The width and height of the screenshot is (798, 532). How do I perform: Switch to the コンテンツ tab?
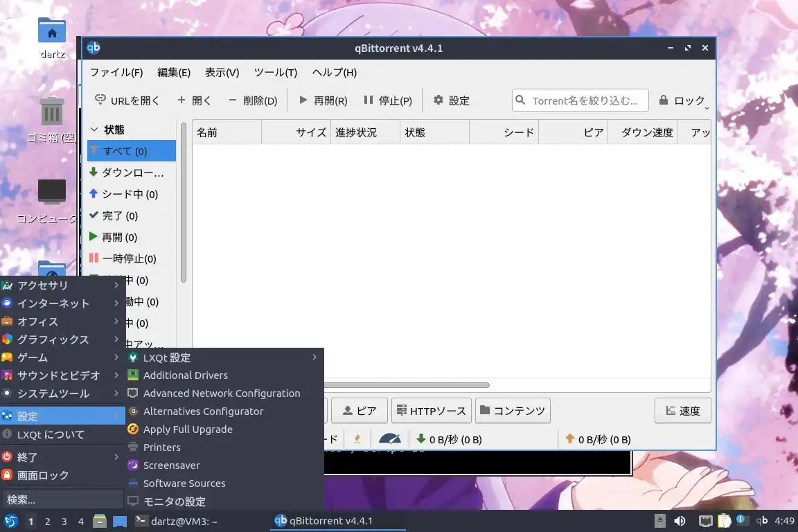(513, 410)
